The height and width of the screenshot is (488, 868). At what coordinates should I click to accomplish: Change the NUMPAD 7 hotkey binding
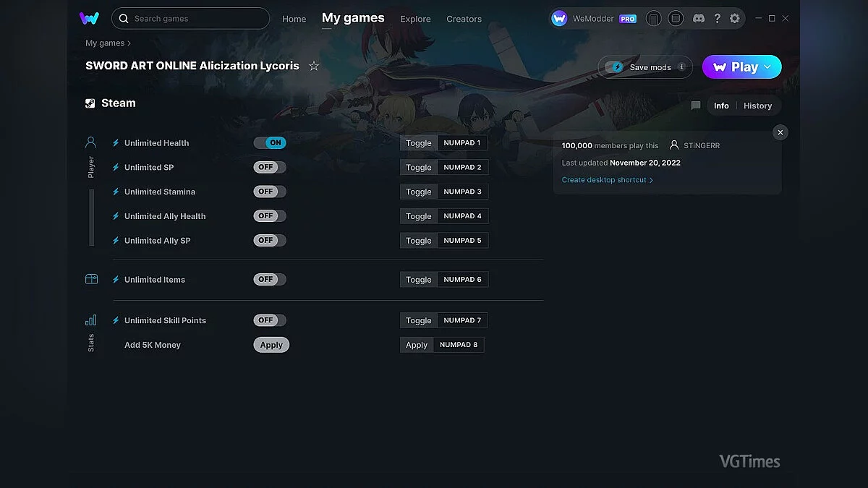[x=463, y=320]
